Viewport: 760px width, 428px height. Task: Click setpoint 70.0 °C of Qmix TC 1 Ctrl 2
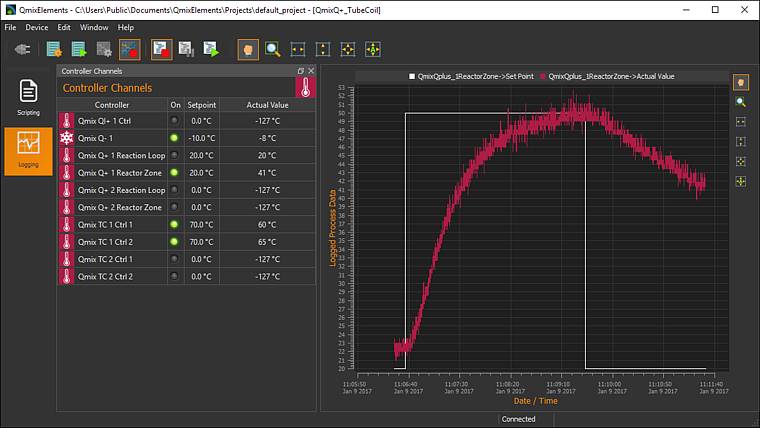pos(202,242)
